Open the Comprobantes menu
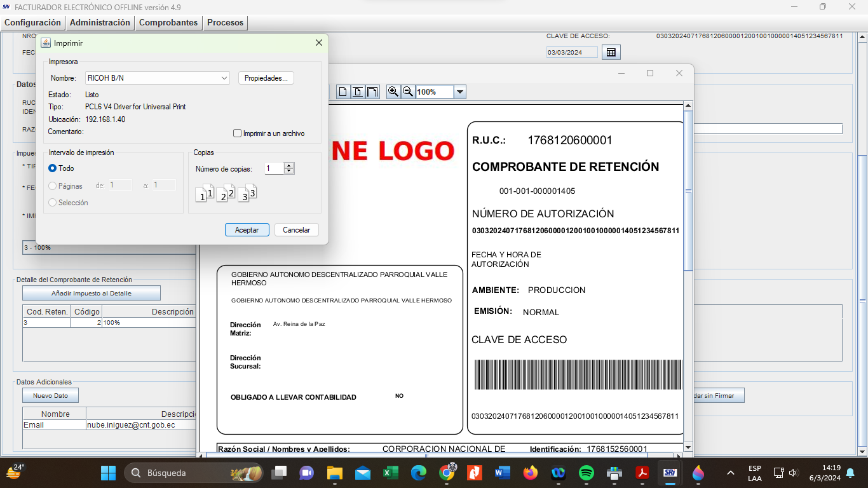This screenshot has height=488, width=868. click(168, 22)
